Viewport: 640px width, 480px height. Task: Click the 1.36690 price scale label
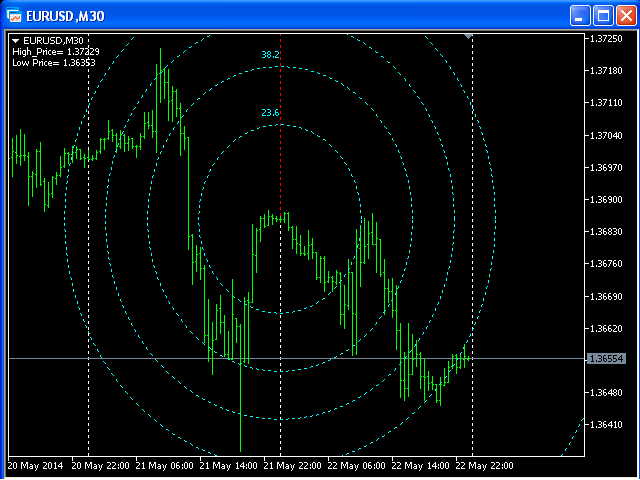coord(607,296)
